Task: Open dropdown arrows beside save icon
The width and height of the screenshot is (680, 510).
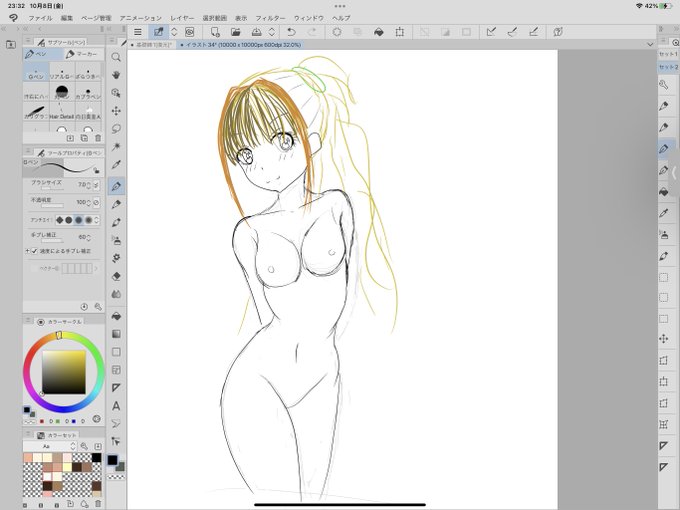Action: (x=272, y=32)
